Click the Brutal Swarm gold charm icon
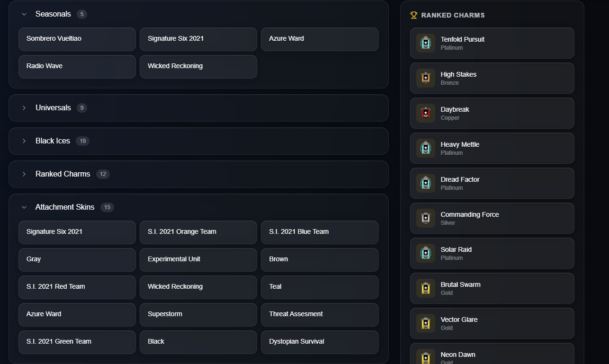Image resolution: width=609 pixels, height=364 pixels. [425, 288]
